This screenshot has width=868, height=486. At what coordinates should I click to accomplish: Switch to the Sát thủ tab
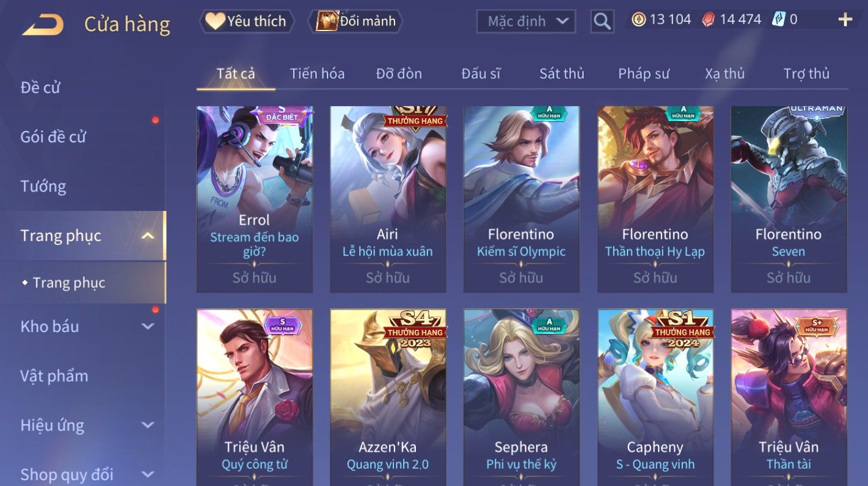tap(562, 74)
